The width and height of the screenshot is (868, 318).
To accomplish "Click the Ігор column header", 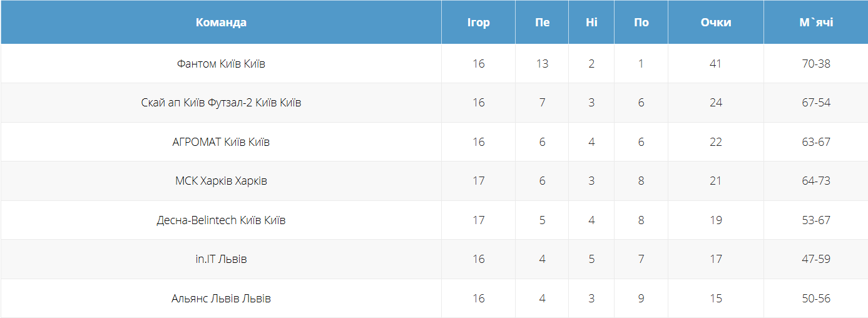I will click(x=478, y=23).
